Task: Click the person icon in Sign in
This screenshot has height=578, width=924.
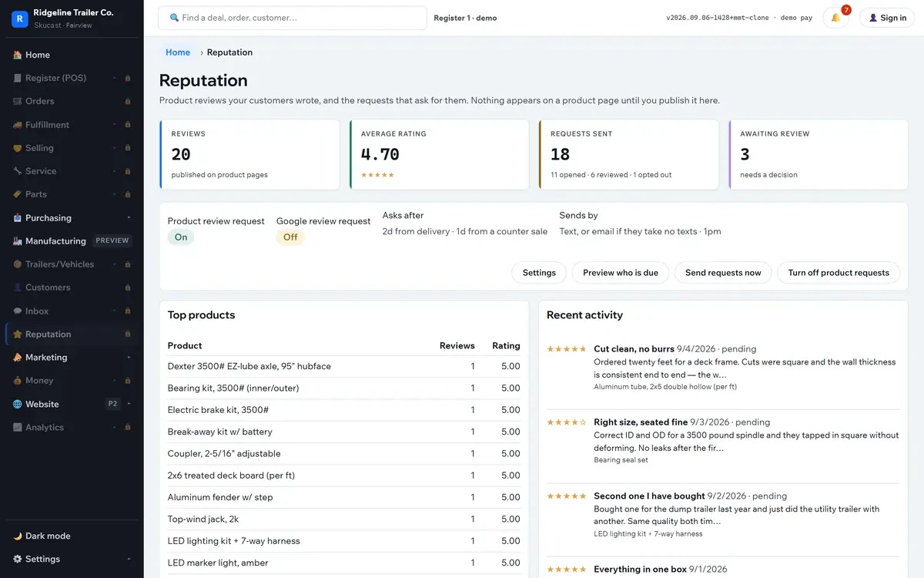Action: point(873,18)
